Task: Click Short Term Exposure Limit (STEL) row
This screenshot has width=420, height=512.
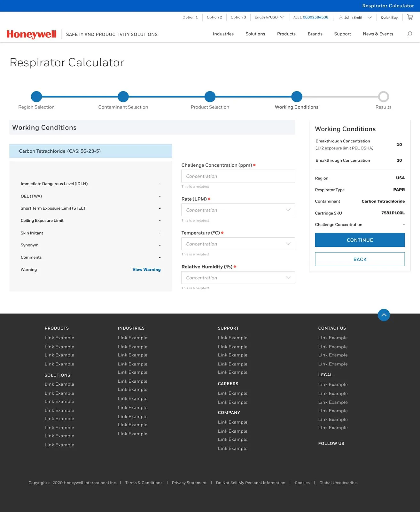Action: pyautogui.click(x=90, y=208)
